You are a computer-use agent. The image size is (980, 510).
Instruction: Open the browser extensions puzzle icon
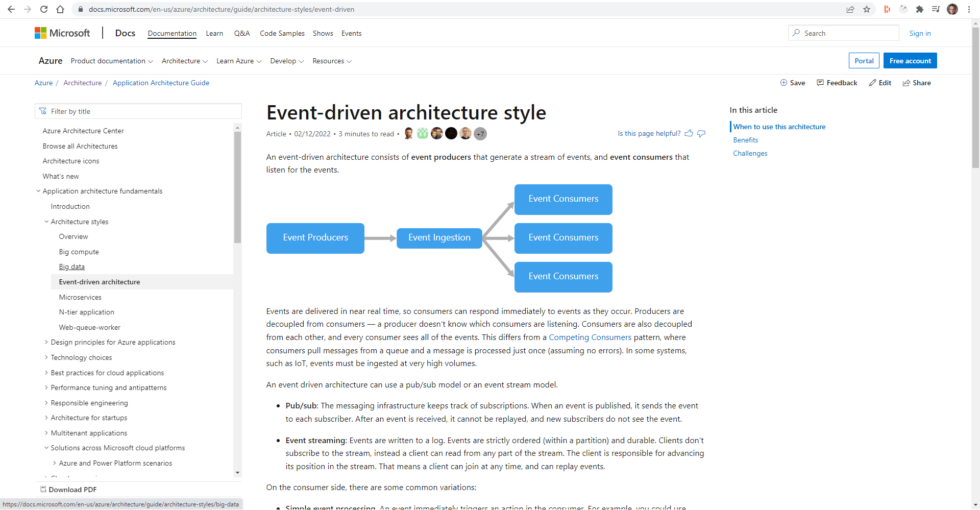(920, 9)
